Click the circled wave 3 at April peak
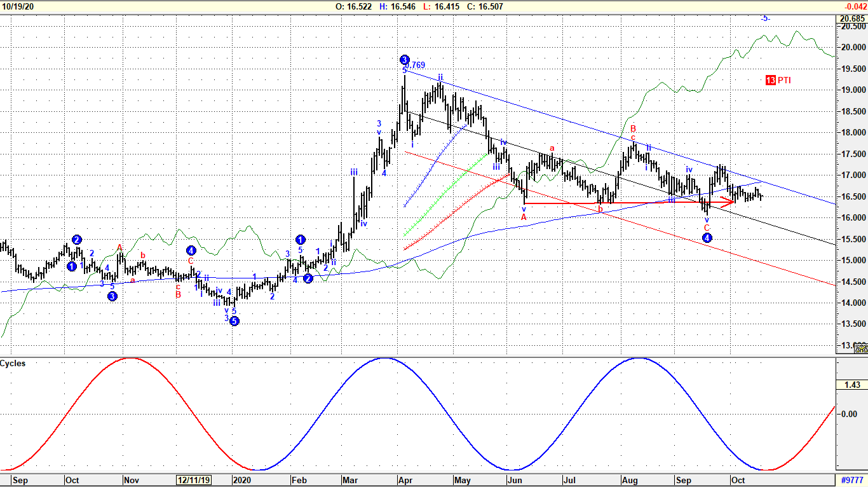868x487 pixels. (x=405, y=60)
